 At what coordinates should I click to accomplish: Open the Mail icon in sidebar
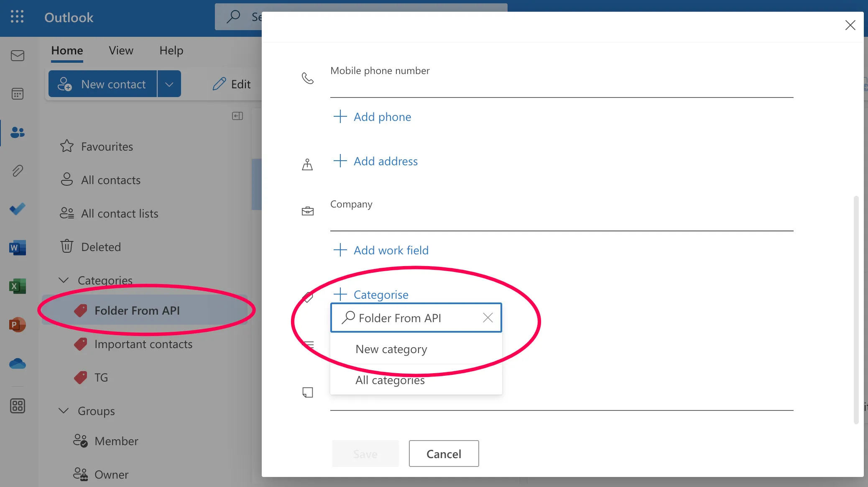pyautogui.click(x=17, y=56)
